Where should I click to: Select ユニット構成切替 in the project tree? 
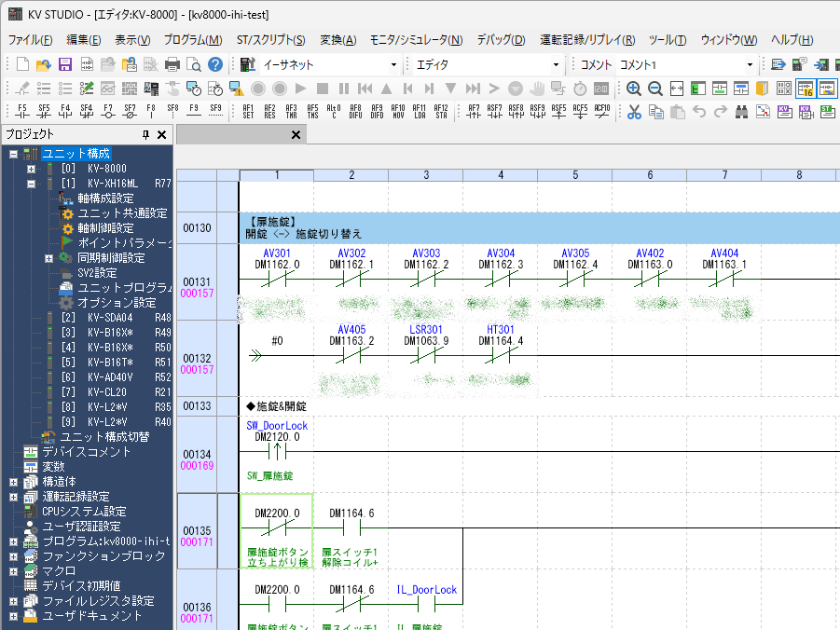coord(104,437)
